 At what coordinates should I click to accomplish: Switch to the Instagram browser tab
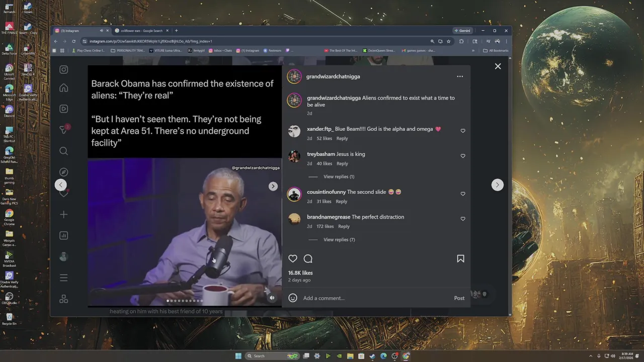pos(80,31)
